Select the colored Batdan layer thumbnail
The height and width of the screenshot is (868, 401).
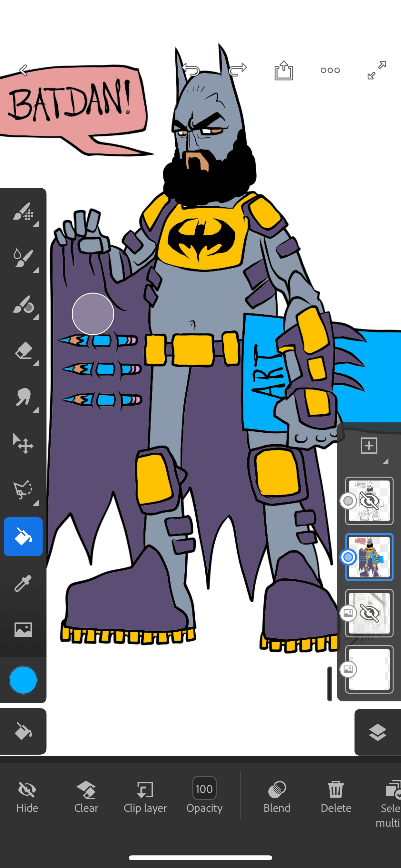369,557
